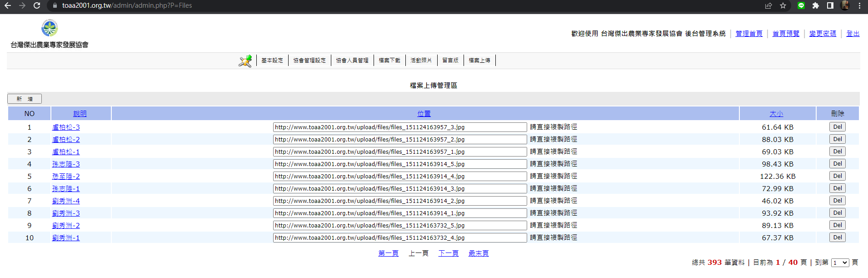Image resolution: width=868 pixels, height=278 pixels.
Task: Open the user profile avatar
Action: click(845, 5)
